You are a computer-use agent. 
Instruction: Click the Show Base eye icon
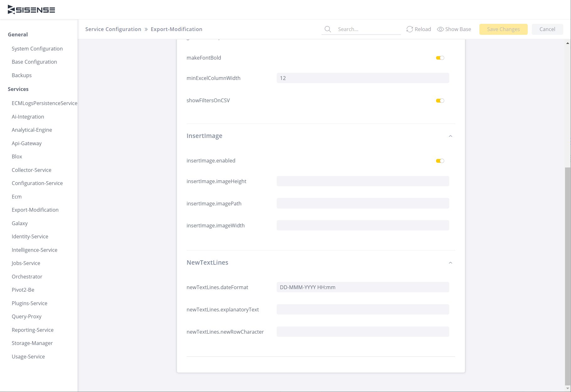440,29
